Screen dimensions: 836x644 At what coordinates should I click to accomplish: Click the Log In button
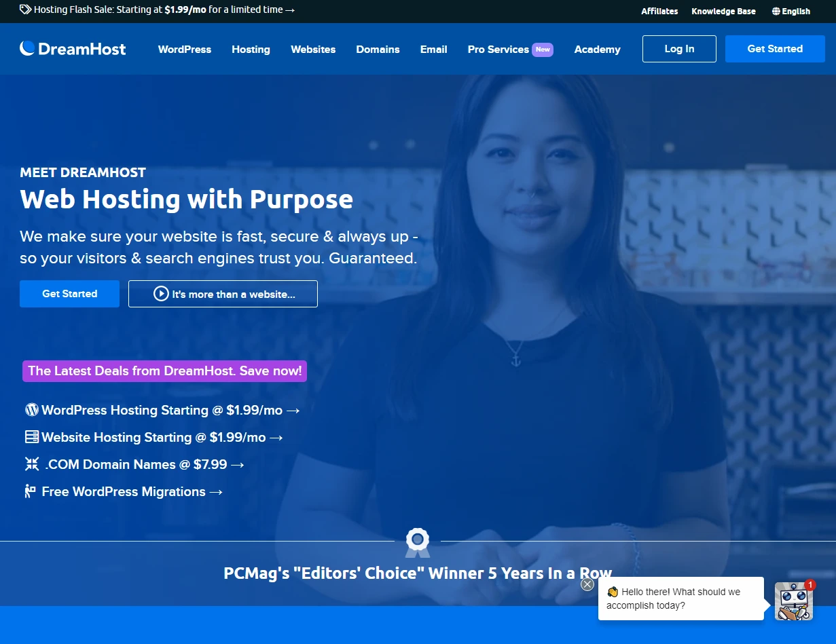[x=679, y=49]
